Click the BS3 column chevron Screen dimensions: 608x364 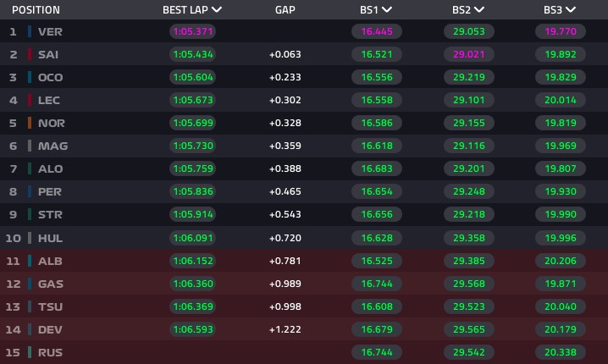(x=571, y=10)
